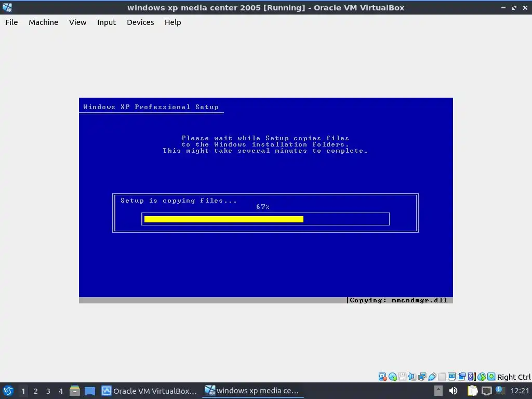Open the Machine menu
The height and width of the screenshot is (399, 532).
(x=44, y=22)
